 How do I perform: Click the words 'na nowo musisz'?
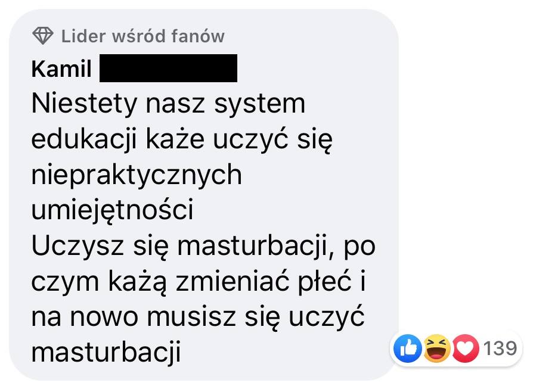134,318
